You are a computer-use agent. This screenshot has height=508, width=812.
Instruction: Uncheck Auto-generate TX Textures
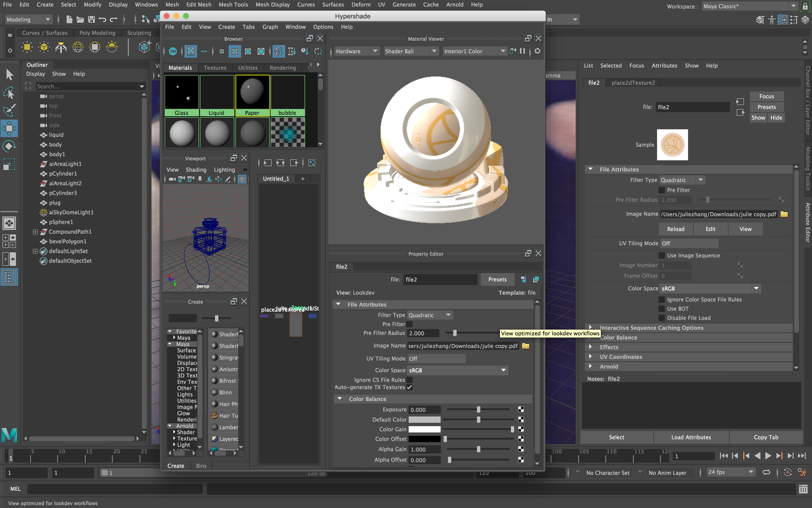coord(410,387)
